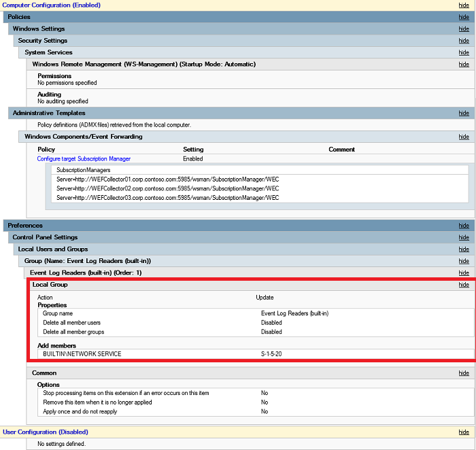Click hide link for Common options

(x=464, y=373)
